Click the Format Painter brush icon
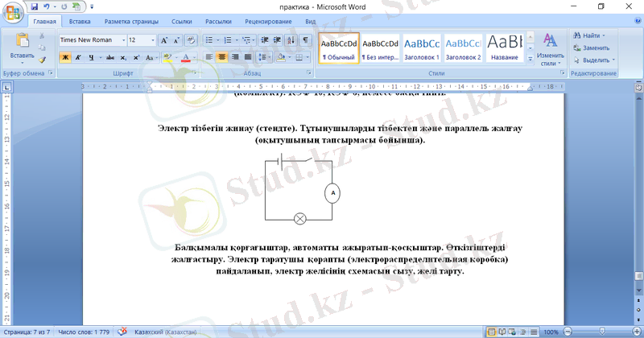 pyautogui.click(x=43, y=60)
